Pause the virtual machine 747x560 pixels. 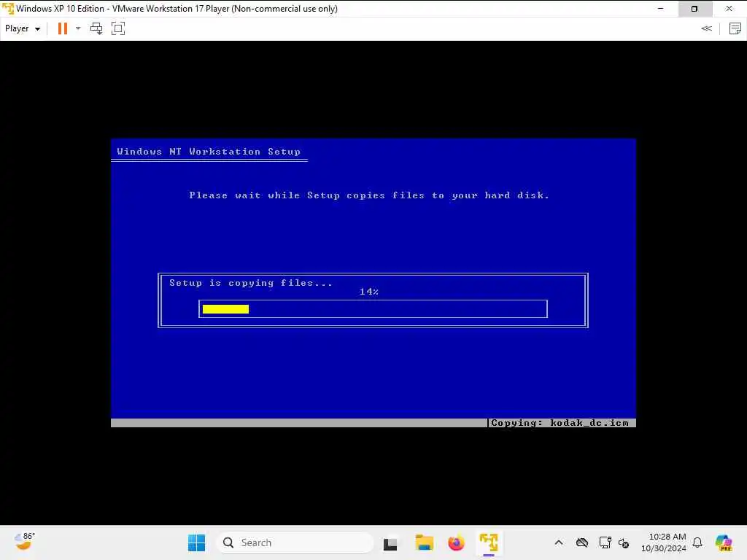[63, 28]
